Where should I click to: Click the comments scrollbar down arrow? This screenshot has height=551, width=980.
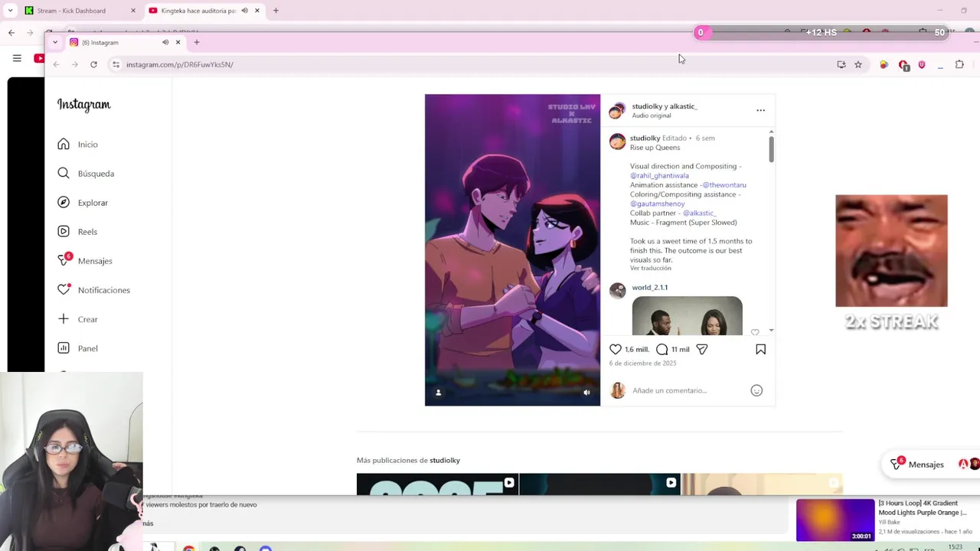pos(771,331)
